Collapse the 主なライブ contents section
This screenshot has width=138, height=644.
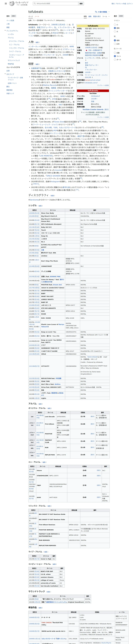(5, 74)
